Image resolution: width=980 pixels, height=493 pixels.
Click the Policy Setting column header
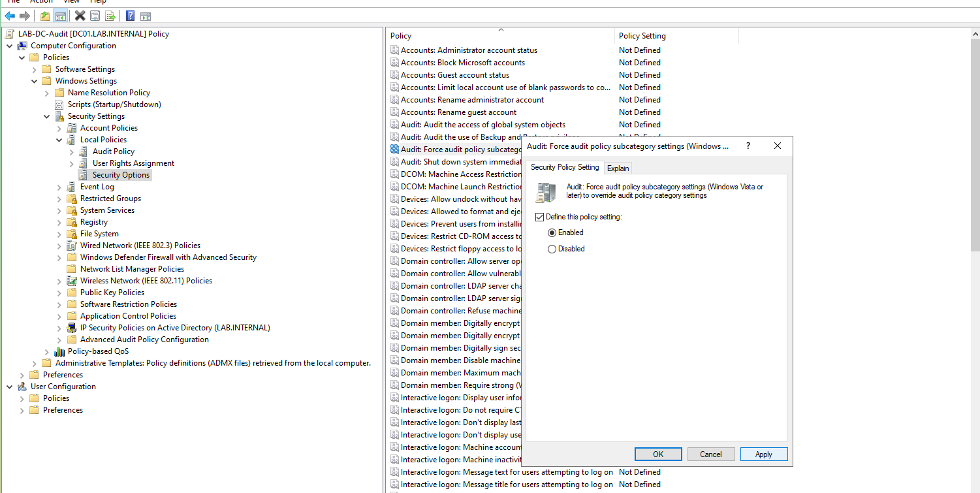point(676,36)
